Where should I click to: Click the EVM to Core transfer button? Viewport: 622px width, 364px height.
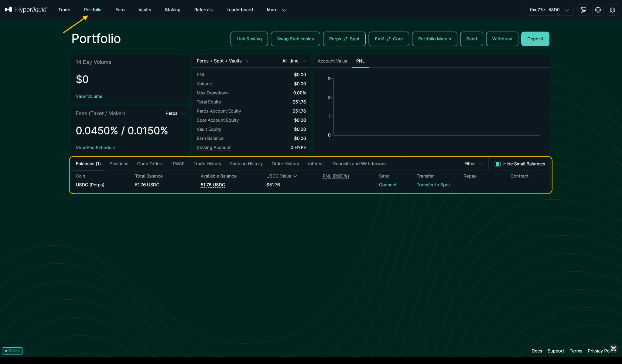tap(388, 39)
